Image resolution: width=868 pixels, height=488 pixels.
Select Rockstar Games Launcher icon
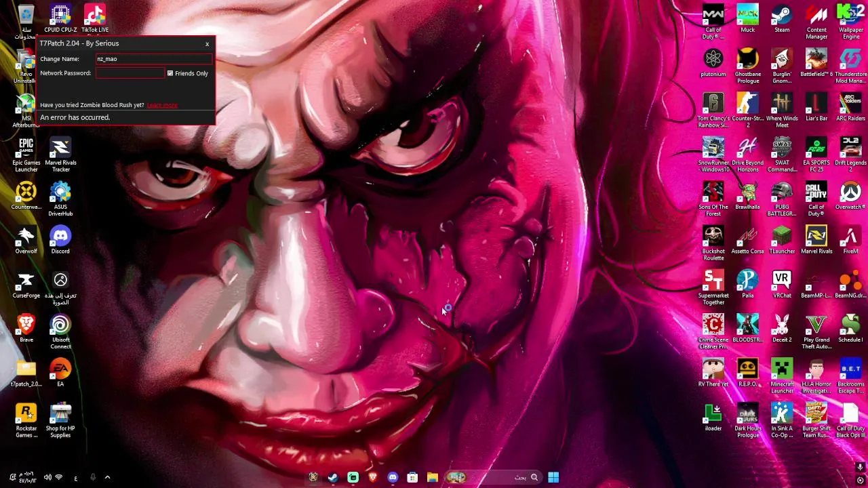coord(26,420)
